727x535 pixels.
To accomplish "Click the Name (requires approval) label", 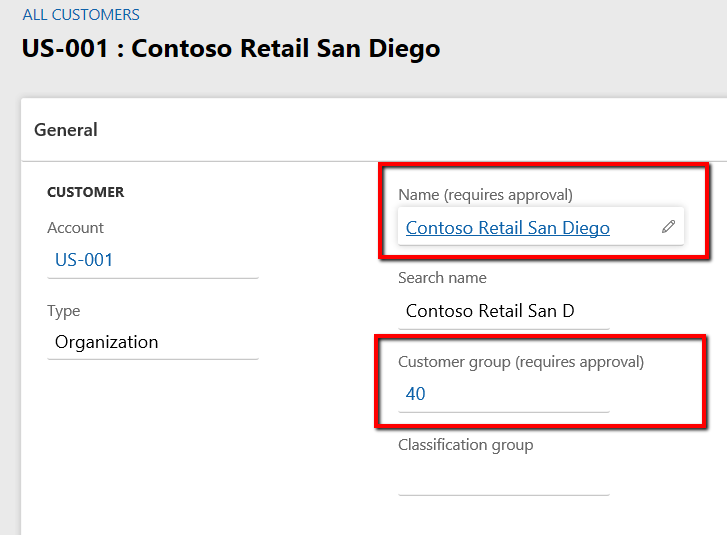I will click(485, 195).
